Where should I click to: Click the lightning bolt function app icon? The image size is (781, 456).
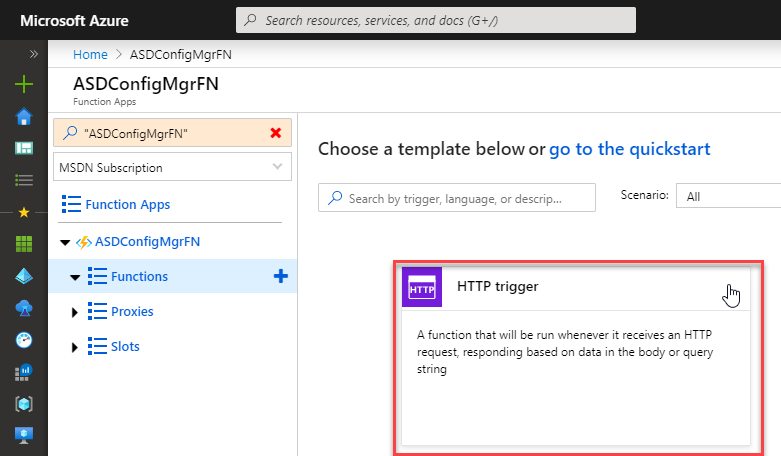(84, 242)
